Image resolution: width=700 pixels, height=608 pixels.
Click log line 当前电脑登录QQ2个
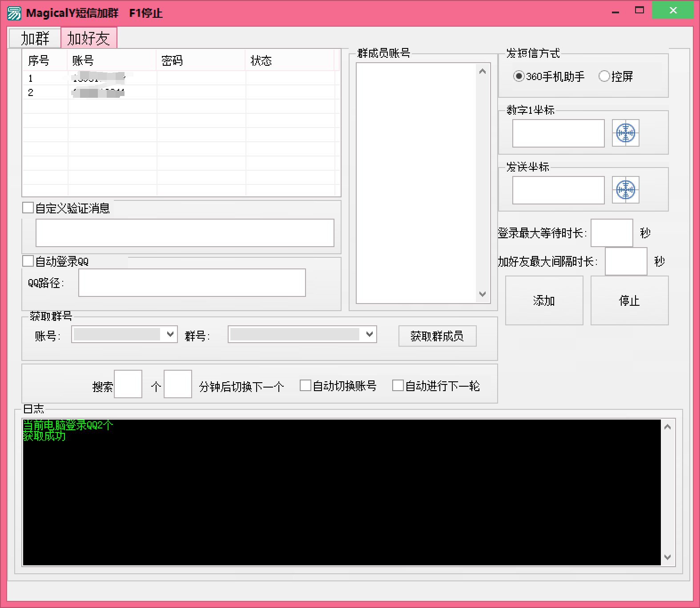[68, 425]
